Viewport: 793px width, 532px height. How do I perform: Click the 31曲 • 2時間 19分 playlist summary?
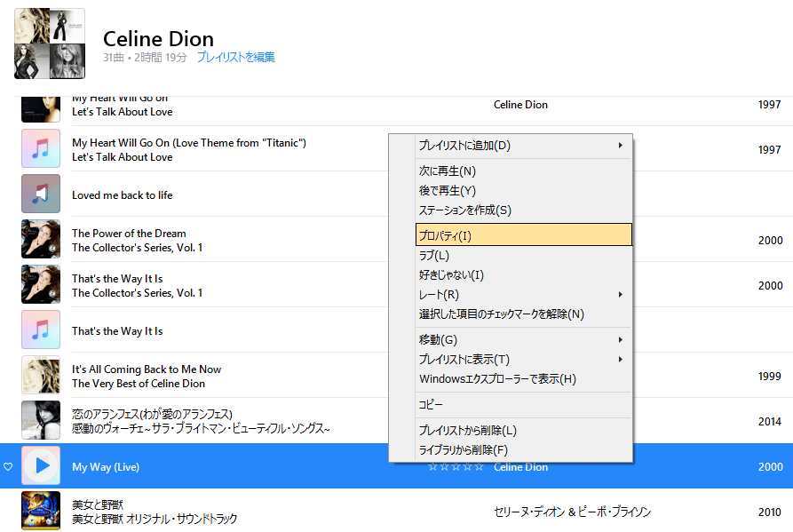coord(145,58)
